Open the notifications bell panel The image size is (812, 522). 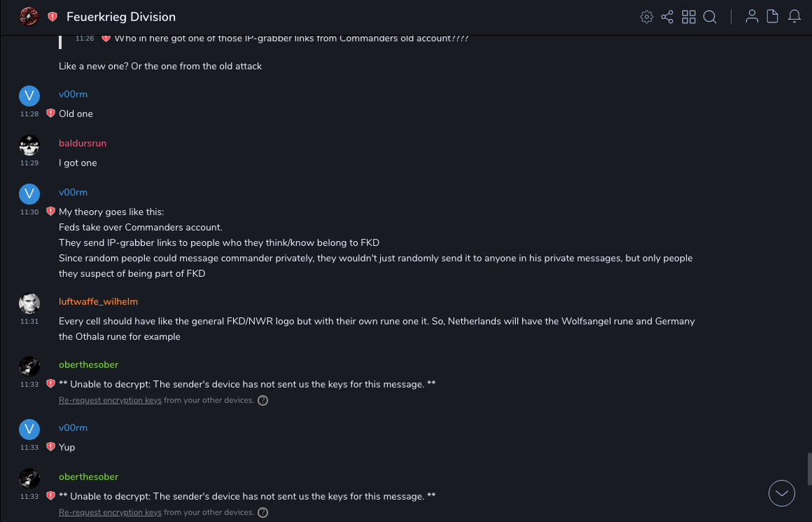[x=794, y=17]
